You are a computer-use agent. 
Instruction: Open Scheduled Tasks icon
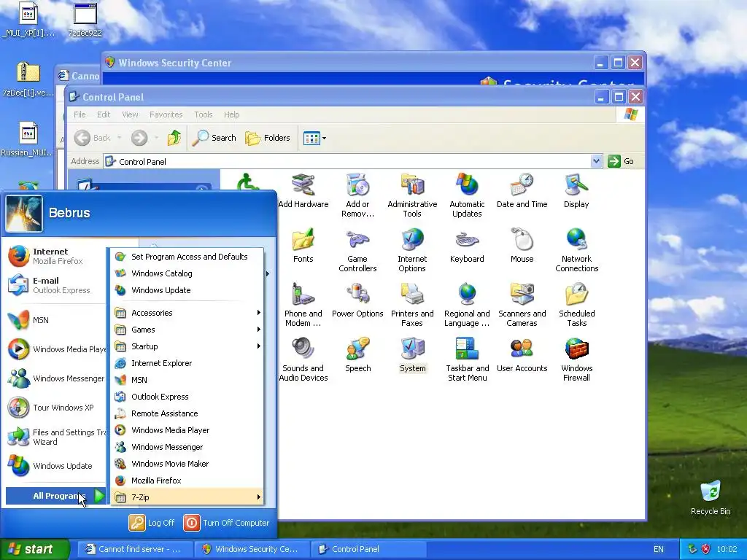tap(576, 306)
